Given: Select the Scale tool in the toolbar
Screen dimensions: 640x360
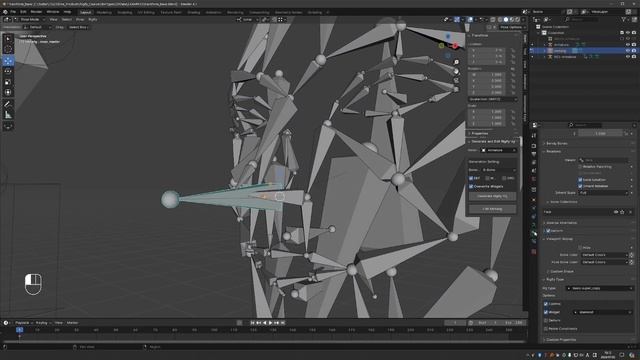Looking at the screenshot, I should pyautogui.click(x=8, y=82).
